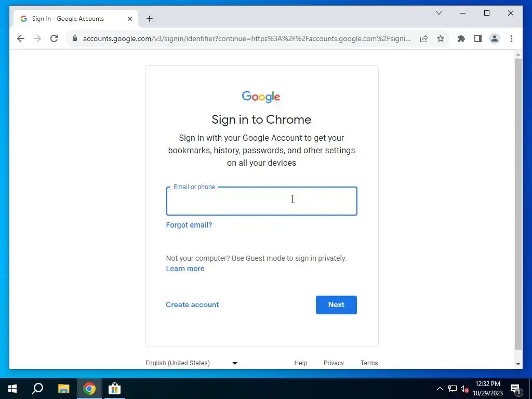Click the browser back arrow
Image resolution: width=532 pixels, height=399 pixels.
coord(21,38)
